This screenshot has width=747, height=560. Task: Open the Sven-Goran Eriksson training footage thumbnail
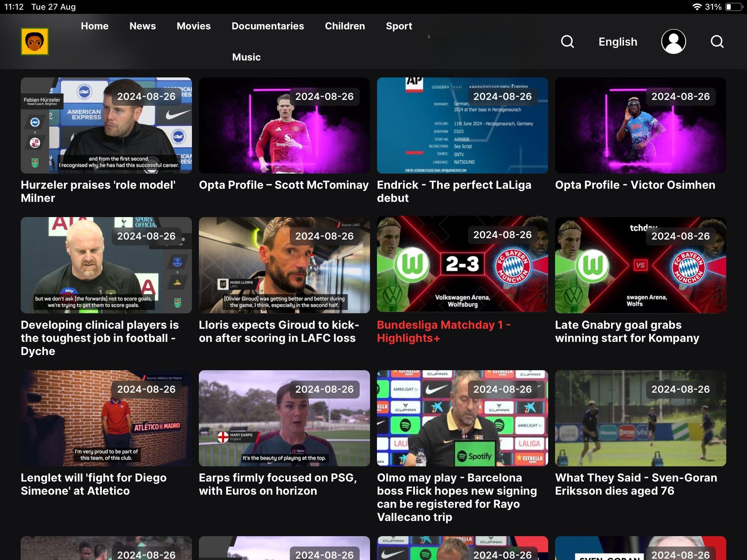(x=640, y=418)
